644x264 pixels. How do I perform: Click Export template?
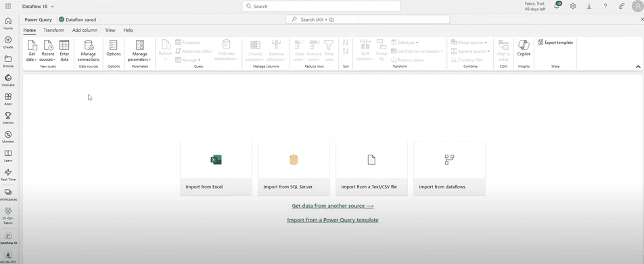555,43
